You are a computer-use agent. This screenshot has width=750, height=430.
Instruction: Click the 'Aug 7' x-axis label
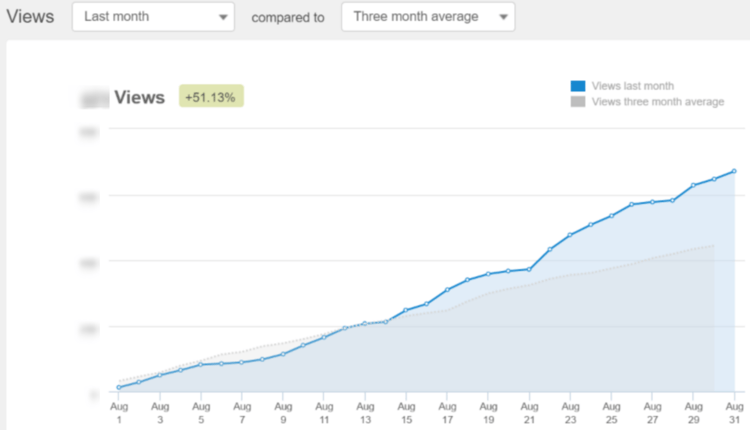click(242, 413)
